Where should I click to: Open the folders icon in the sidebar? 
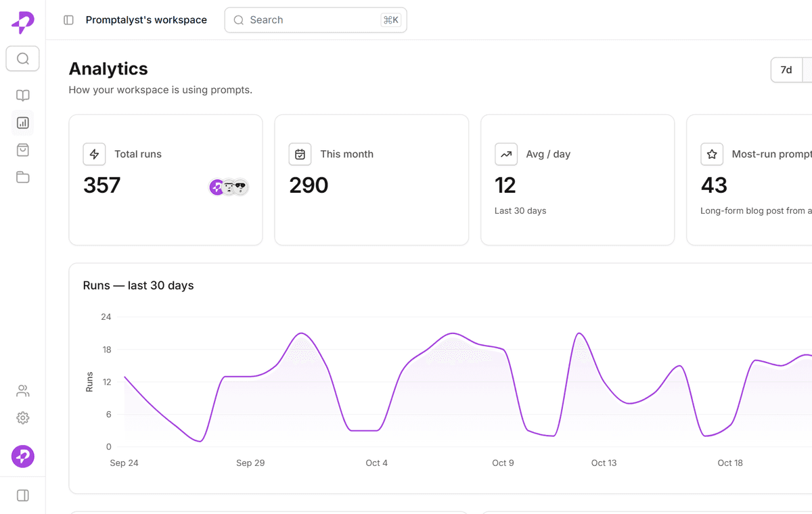(x=23, y=177)
